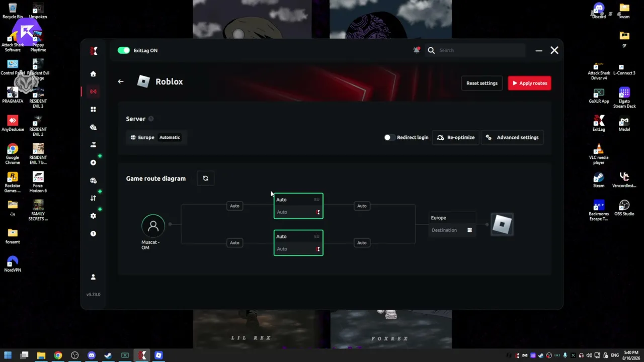The image size is (644, 362).
Task: Open the four-squares apps grid icon in sidebar
Action: pyautogui.click(x=93, y=109)
